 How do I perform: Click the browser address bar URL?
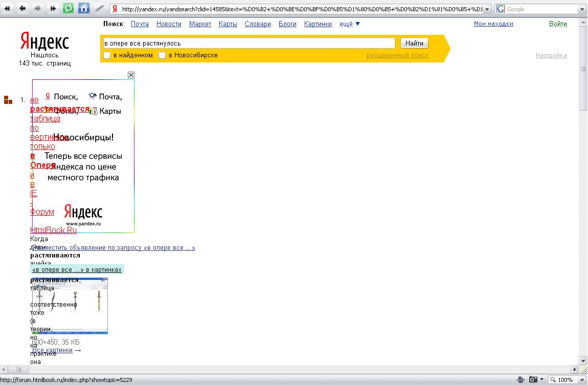pyautogui.click(x=302, y=9)
